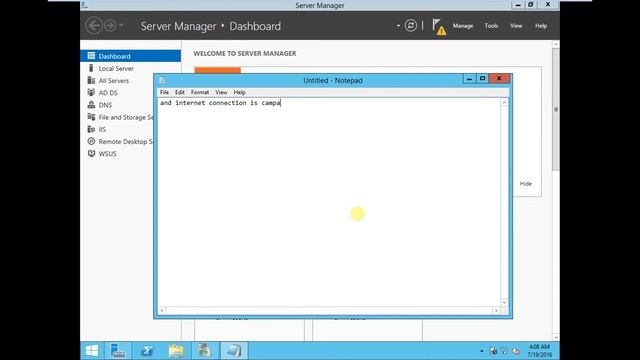Click Notepad's horizontal scrollbar left arrow
640x360 pixels.
coord(162,311)
